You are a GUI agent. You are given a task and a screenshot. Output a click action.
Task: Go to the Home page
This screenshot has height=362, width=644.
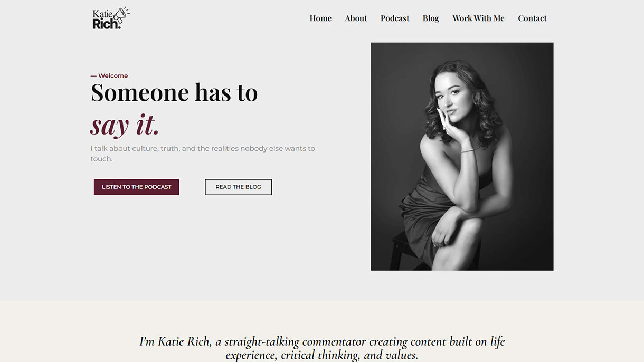(320, 18)
